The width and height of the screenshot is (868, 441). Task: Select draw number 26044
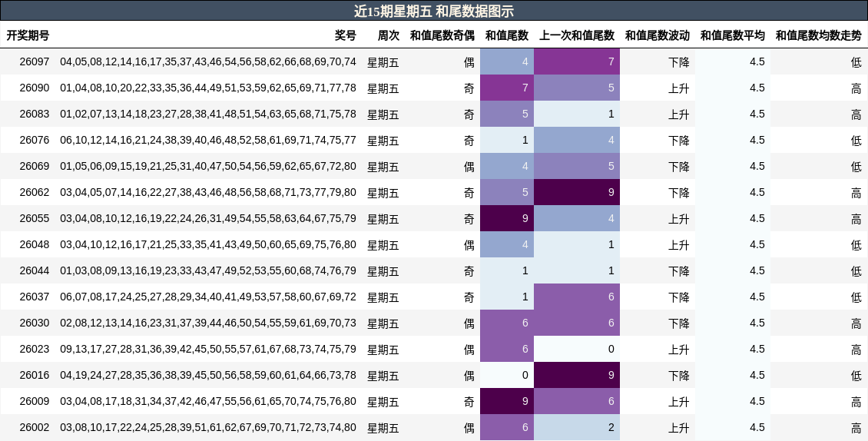click(x=35, y=270)
